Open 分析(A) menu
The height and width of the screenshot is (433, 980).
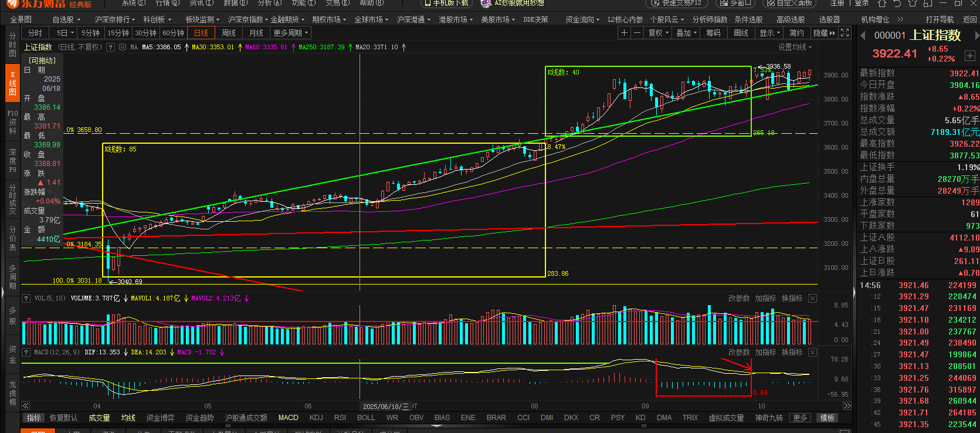click(x=270, y=3)
